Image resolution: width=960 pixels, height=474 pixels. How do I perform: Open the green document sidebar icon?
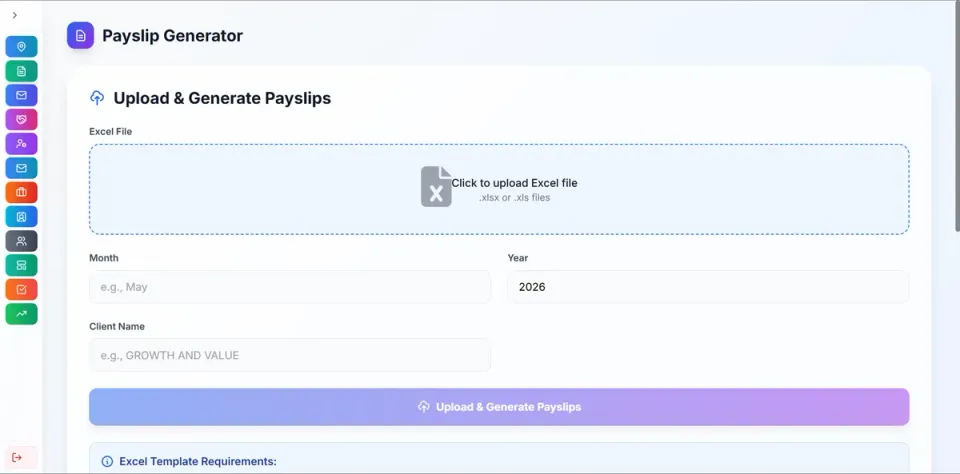coord(21,71)
